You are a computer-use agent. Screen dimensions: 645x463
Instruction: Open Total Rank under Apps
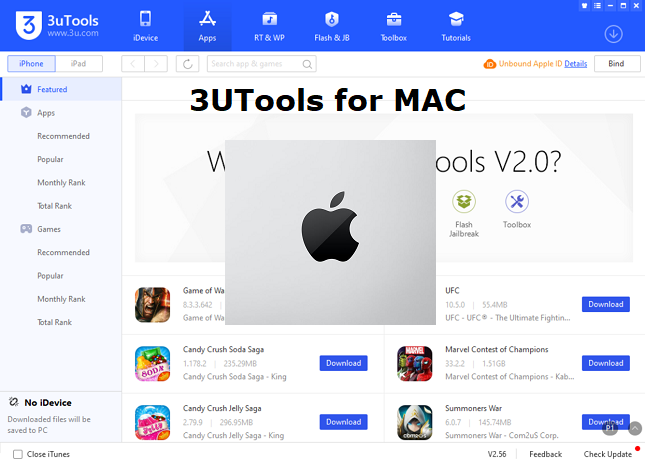(54, 206)
